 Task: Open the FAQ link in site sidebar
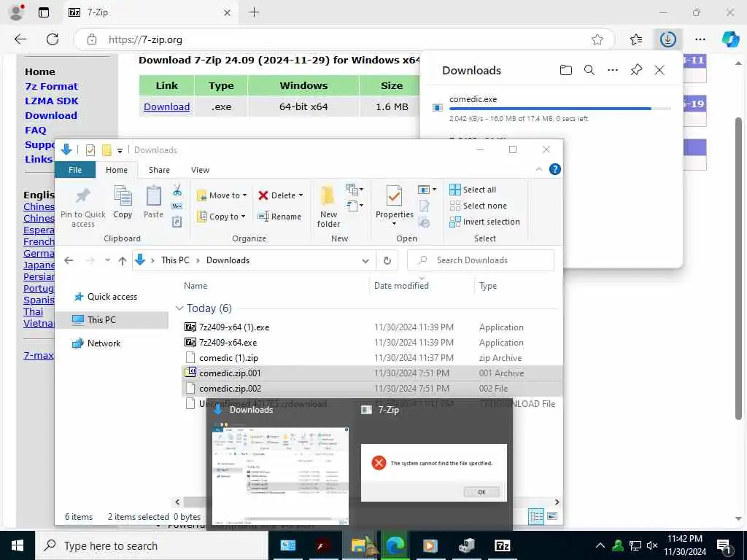[x=36, y=130]
